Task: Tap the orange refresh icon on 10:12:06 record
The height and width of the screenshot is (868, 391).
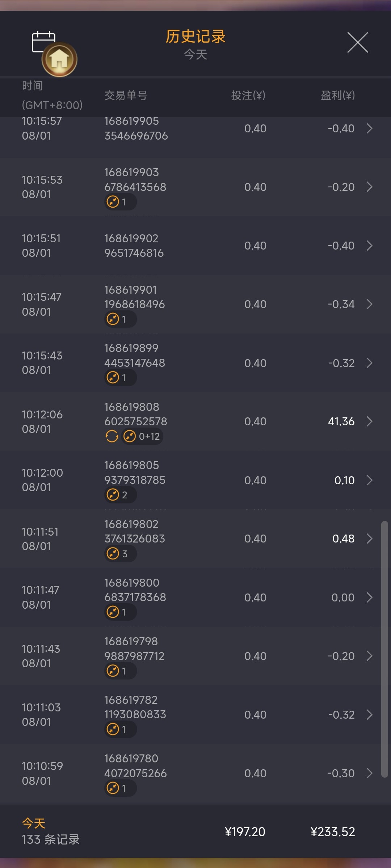Action: pyautogui.click(x=112, y=437)
